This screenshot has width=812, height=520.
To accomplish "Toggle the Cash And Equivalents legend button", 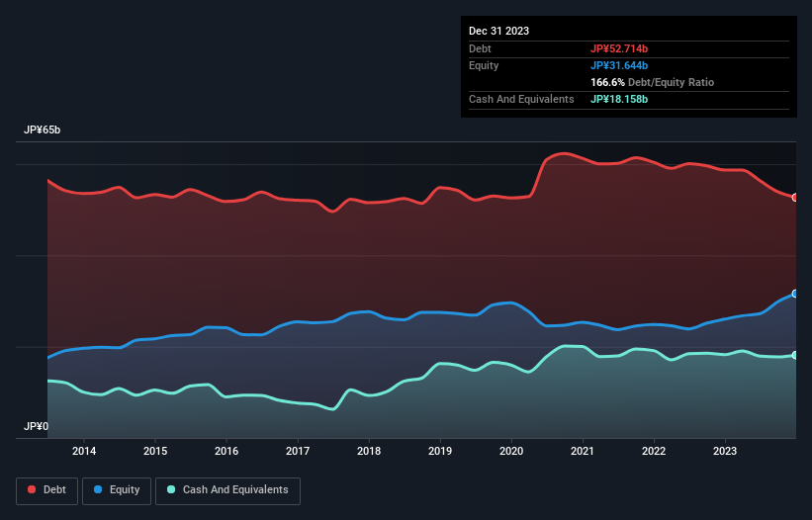I will tap(227, 490).
